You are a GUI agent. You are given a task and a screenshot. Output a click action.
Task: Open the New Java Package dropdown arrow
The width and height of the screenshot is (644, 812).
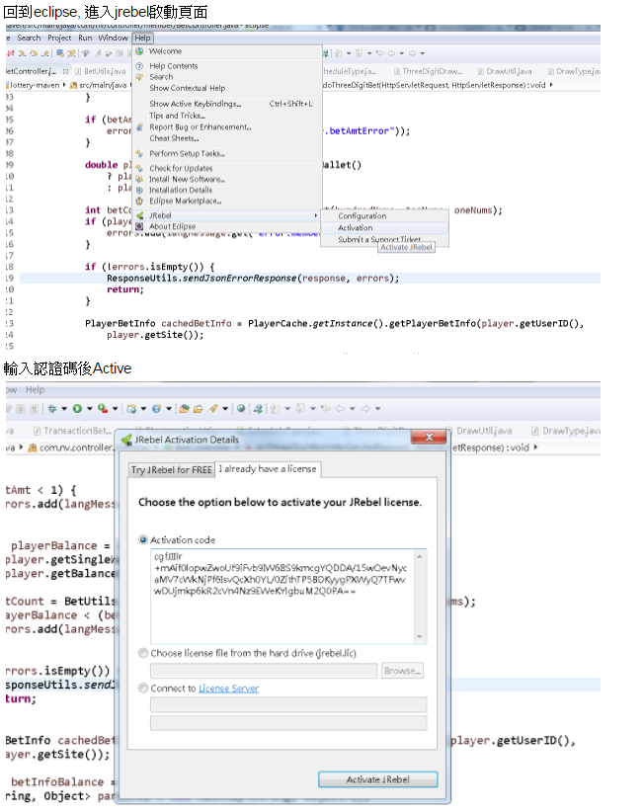coord(143,409)
